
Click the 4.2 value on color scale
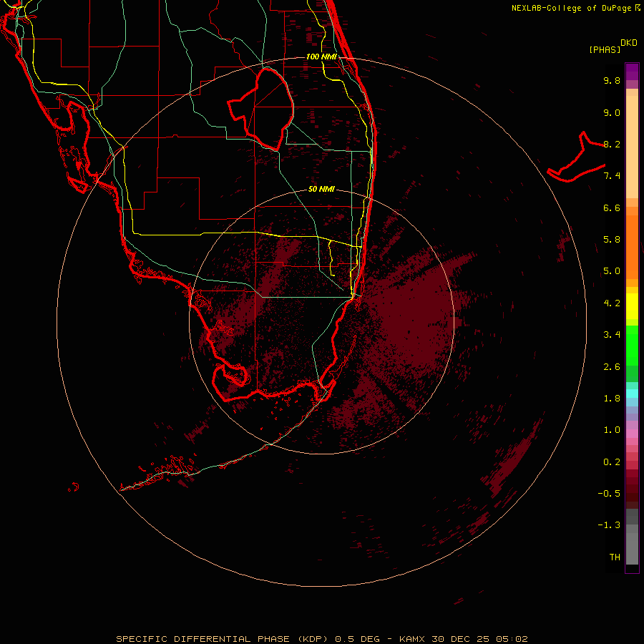[x=612, y=303]
